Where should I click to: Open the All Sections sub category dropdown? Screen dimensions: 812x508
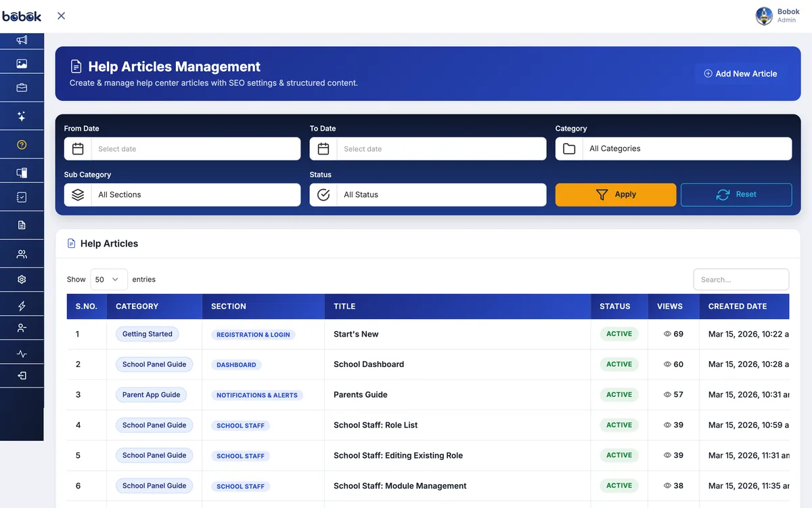196,194
